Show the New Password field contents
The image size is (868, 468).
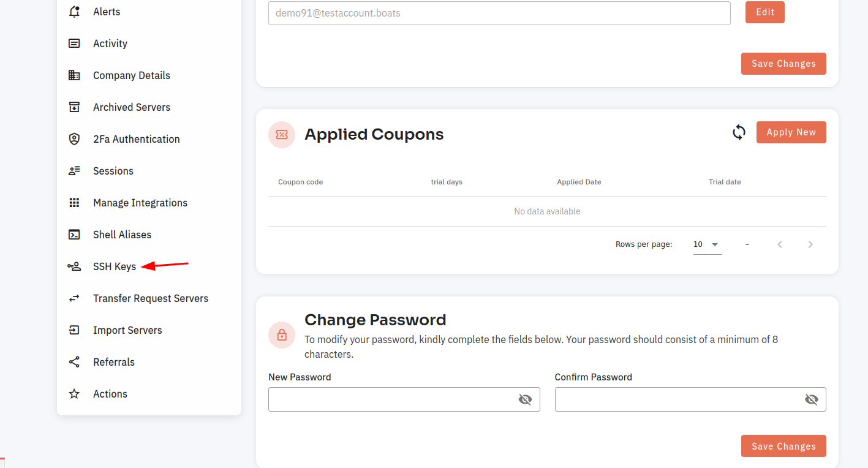click(x=525, y=399)
